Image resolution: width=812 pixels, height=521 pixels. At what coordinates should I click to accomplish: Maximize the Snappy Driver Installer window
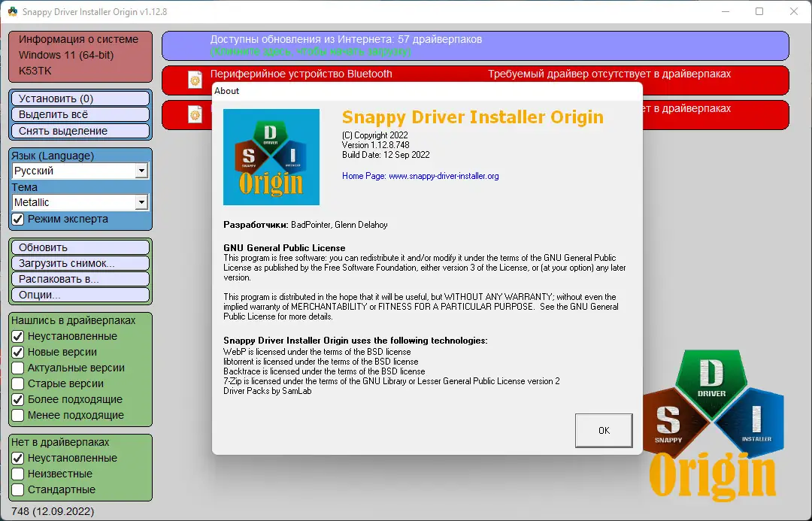tap(759, 11)
